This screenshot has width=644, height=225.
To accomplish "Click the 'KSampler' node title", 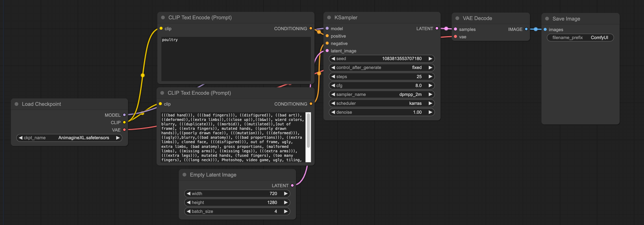I will pyautogui.click(x=346, y=18).
